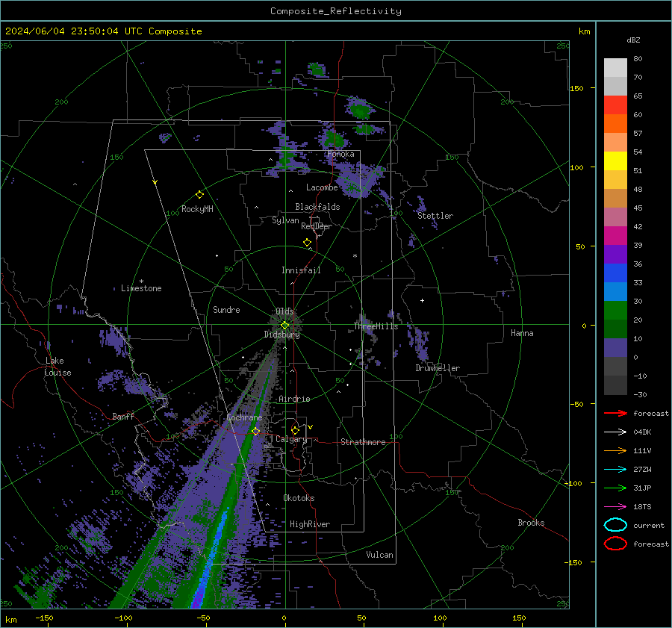
Task: Click the ThreeHills label
Action: point(376,326)
